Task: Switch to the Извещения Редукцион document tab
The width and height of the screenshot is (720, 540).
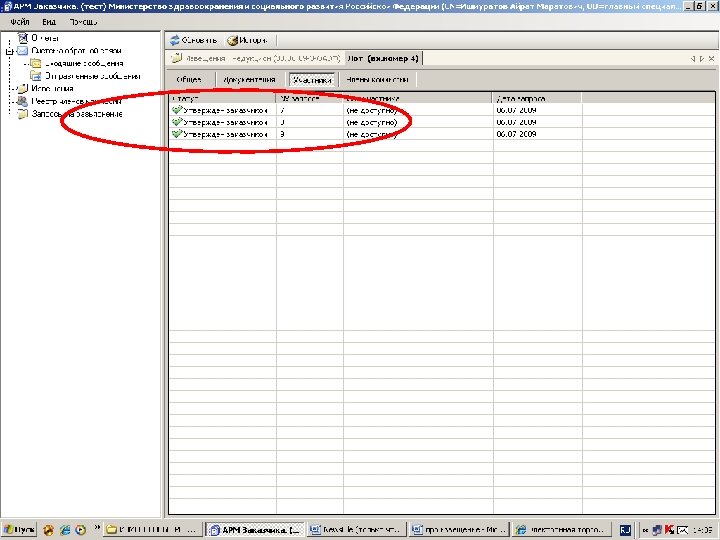Action: click(x=256, y=58)
